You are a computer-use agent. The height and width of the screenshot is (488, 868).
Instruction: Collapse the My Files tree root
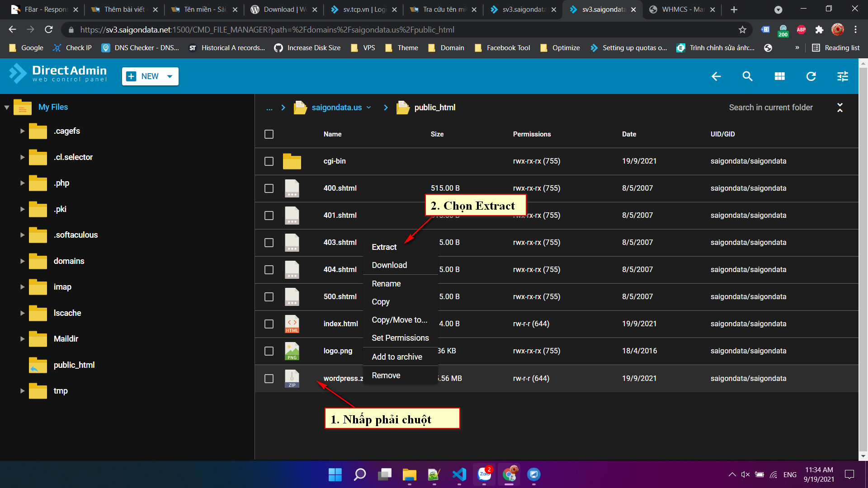point(7,108)
